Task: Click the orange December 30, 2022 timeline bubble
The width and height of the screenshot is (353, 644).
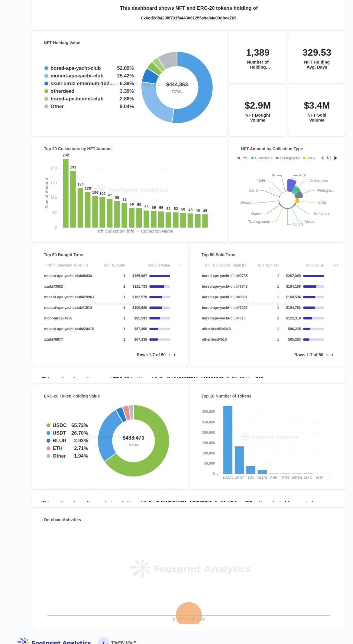Action: coord(189,613)
